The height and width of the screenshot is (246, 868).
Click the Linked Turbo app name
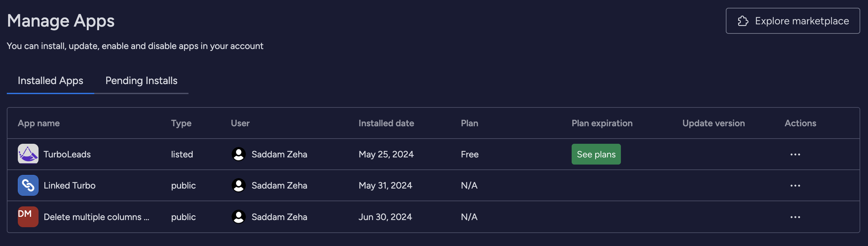[69, 185]
